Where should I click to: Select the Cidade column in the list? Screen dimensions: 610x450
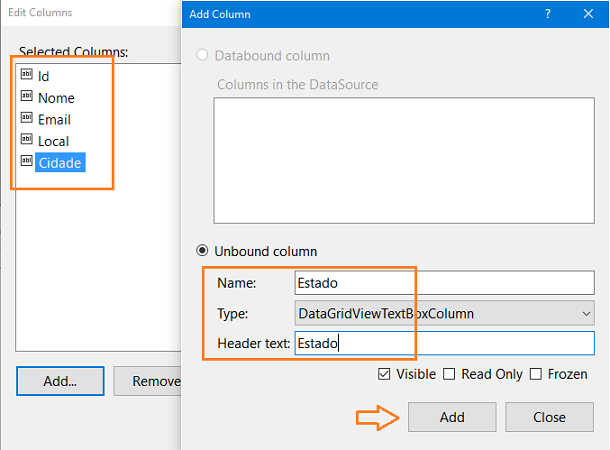click(x=60, y=163)
